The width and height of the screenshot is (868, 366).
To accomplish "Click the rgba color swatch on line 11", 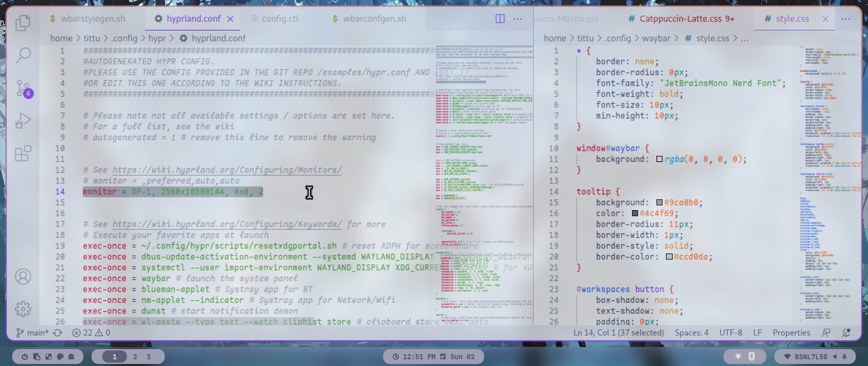I will [x=658, y=159].
